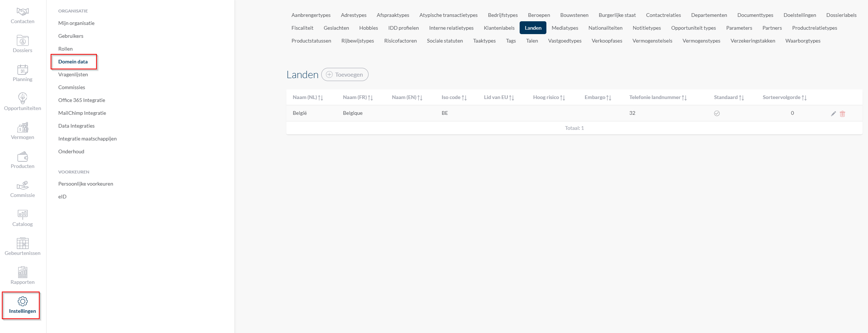Screen dimensions: 868x333
Task: Switch to the Nationaliteiten tab
Action: (x=605, y=28)
